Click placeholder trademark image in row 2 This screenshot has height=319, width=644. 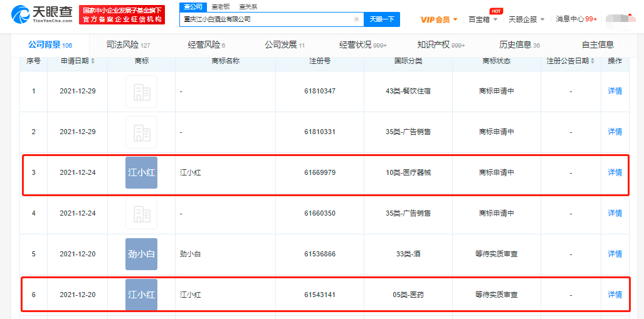pos(141,132)
